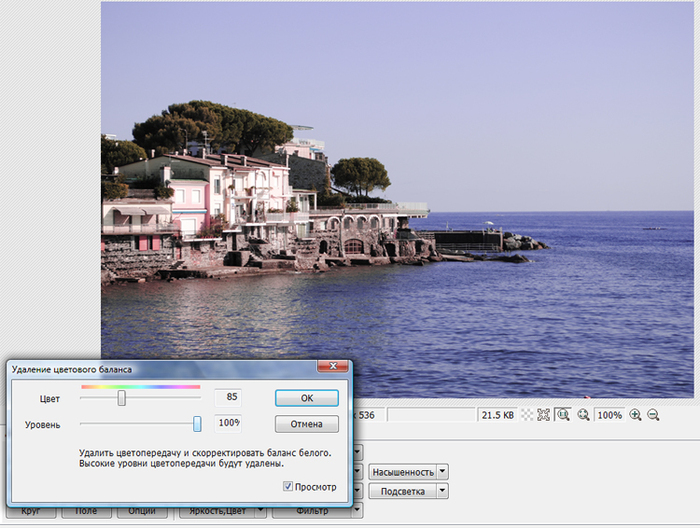
Task: Open dropdown arrow left of Подсветка button
Action: [x=358, y=491]
